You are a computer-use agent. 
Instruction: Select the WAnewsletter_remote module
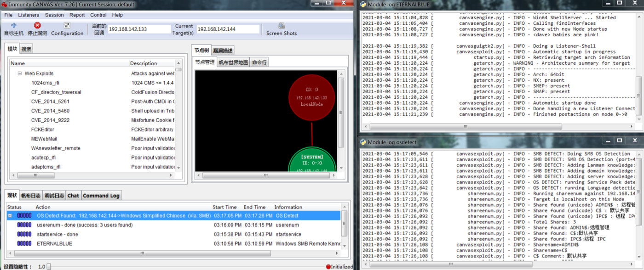click(56, 148)
